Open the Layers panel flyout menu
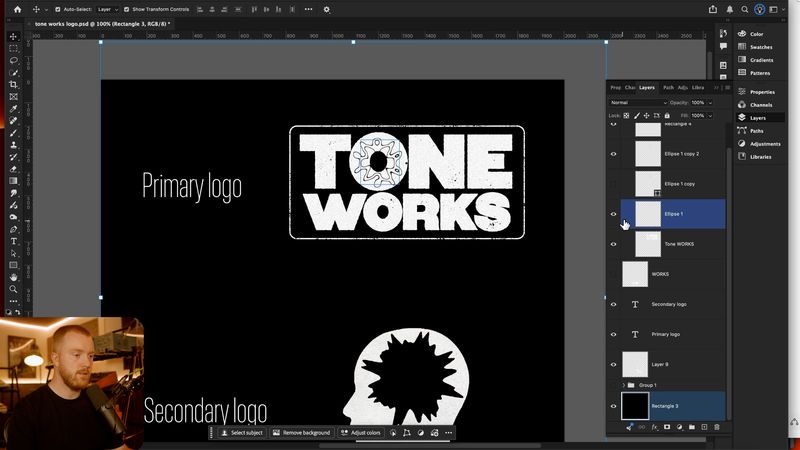This screenshot has height=450, width=800. pos(728,88)
